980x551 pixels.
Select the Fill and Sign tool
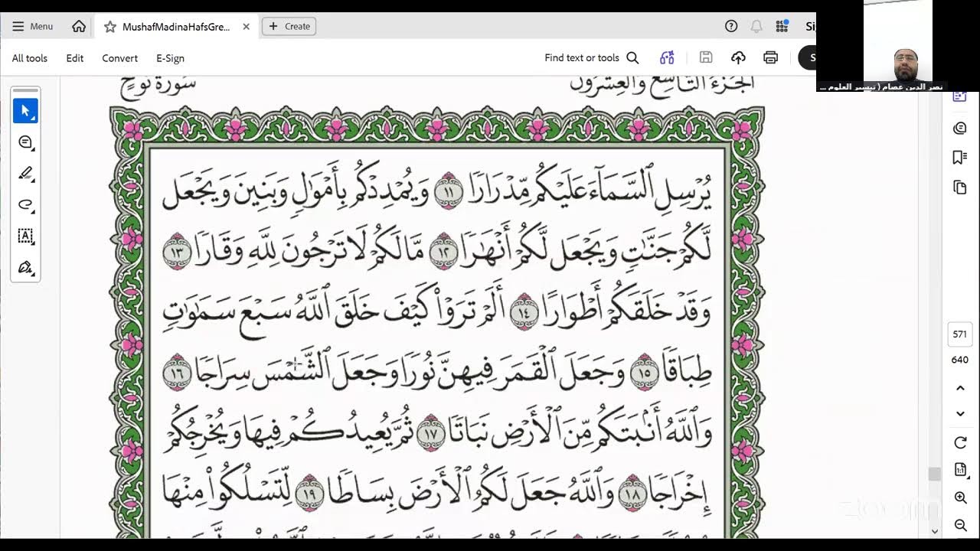click(25, 268)
